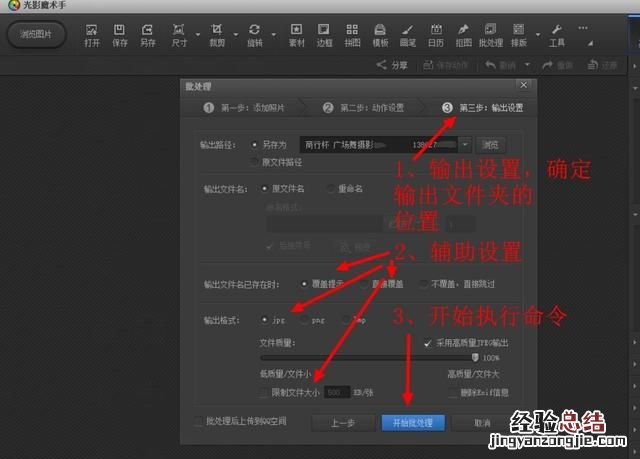The height and width of the screenshot is (459, 640).
Task: Click the file quality slider handle
Action: 475,357
